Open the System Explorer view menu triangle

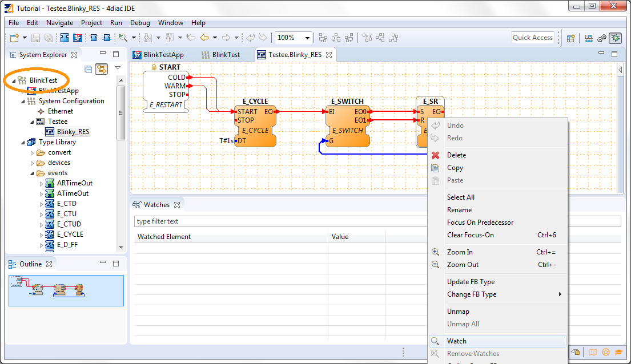[x=117, y=68]
